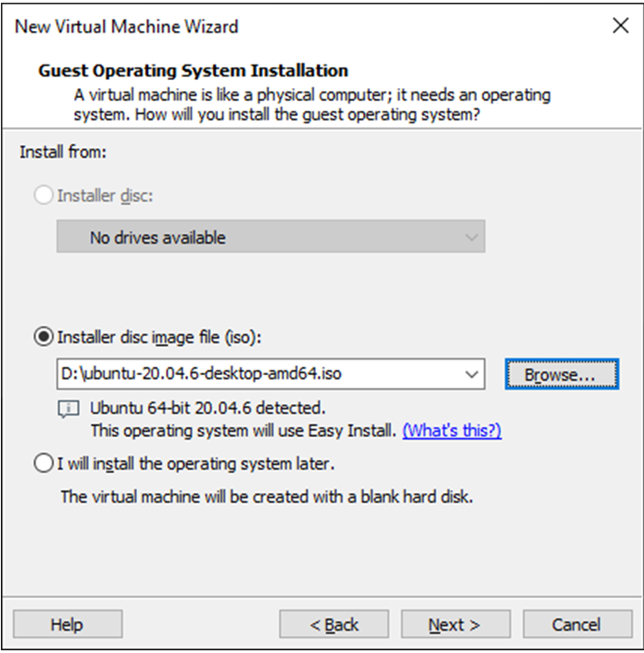Click inside the ubuntu ISO file path field
This screenshot has height=653, width=644.
pos(254,373)
